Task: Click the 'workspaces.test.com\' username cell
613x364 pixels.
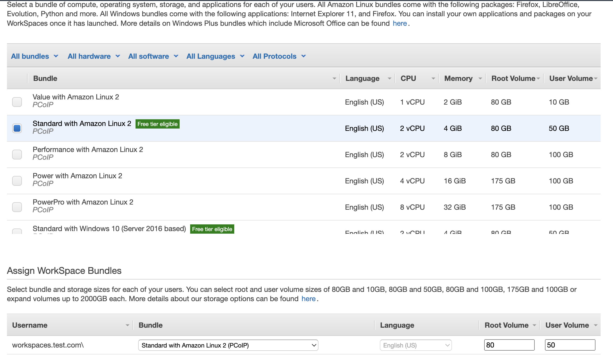Action: coord(48,345)
